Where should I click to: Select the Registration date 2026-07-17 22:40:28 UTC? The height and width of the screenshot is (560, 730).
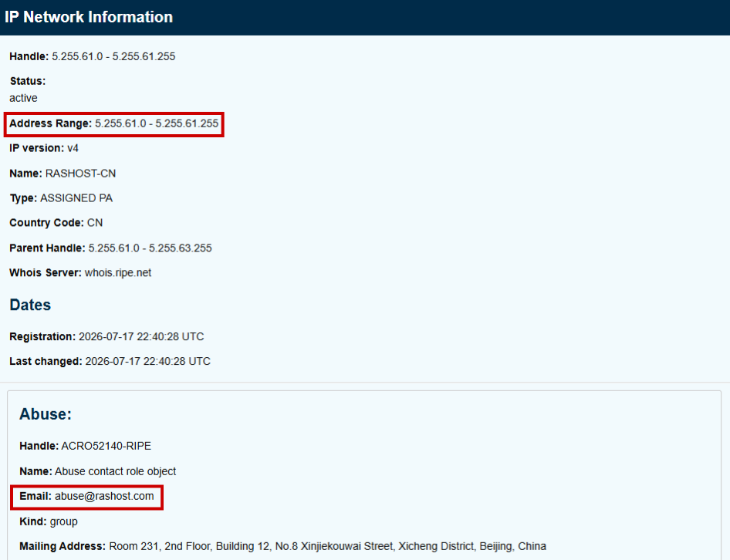click(141, 337)
